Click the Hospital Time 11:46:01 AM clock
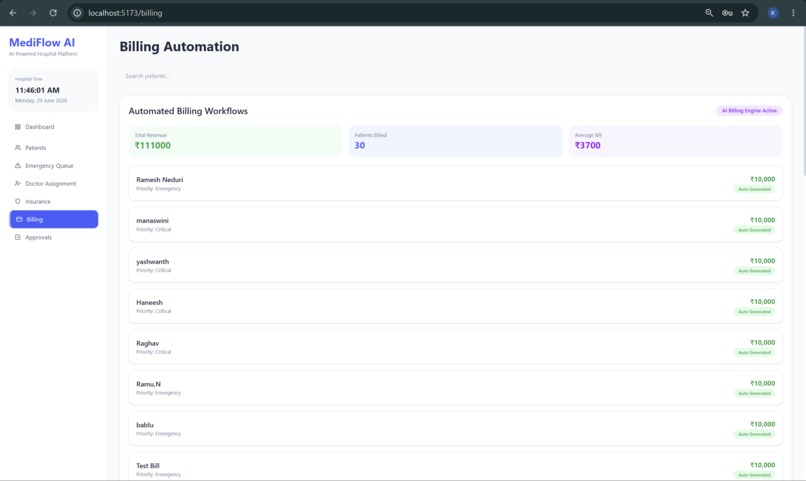This screenshot has height=481, width=806. click(x=37, y=90)
